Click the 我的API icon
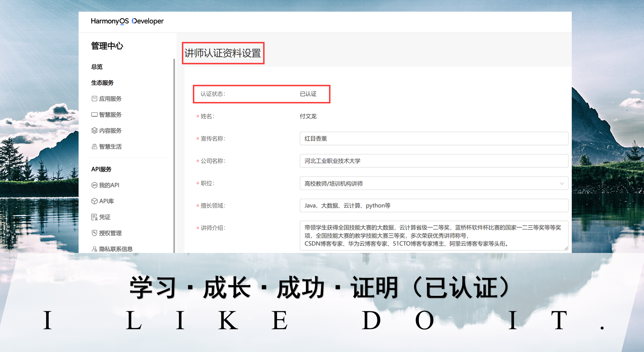644x352 pixels. (x=94, y=185)
